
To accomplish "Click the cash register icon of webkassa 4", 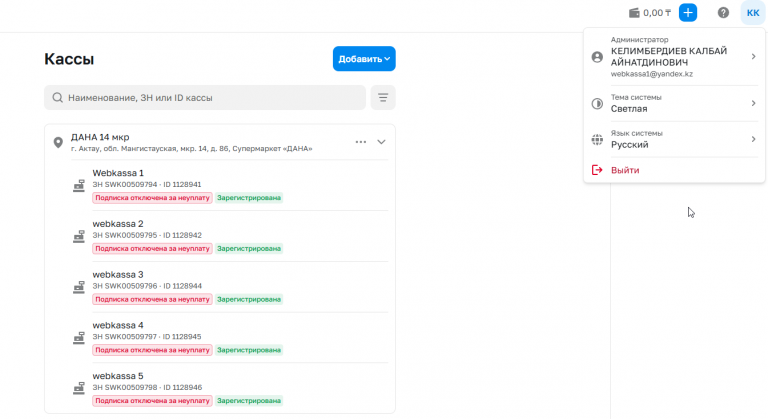I will tap(79, 338).
